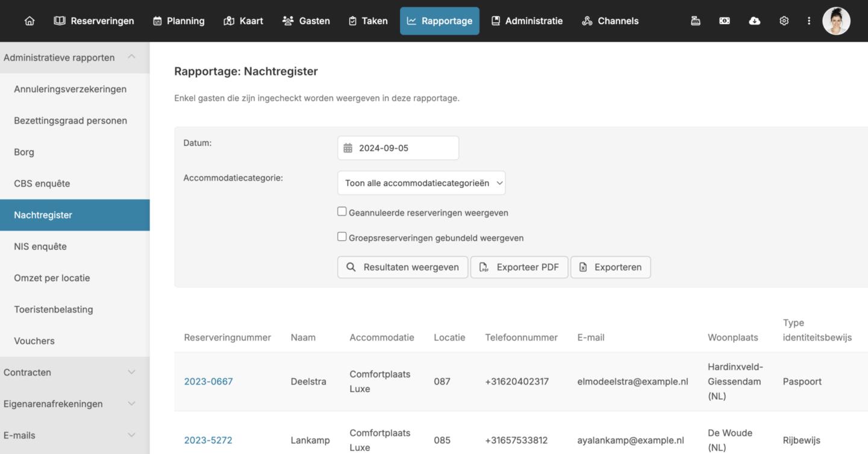Viewport: 868px width, 454px height.
Task: Toggle Groepsreserveringen gebundeld weergeven checkbox
Action: tap(342, 237)
